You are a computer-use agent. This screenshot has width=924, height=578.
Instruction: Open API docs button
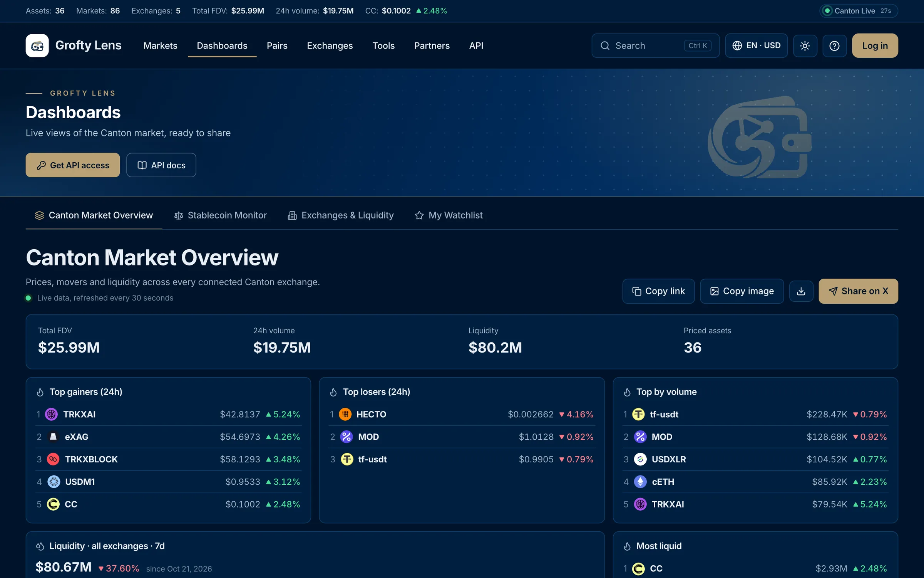161,165
